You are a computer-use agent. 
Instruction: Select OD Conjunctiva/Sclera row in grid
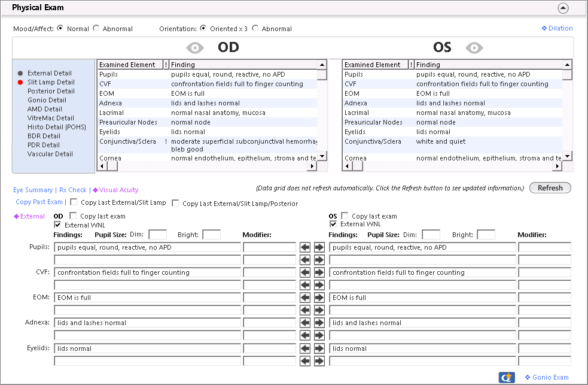point(208,145)
